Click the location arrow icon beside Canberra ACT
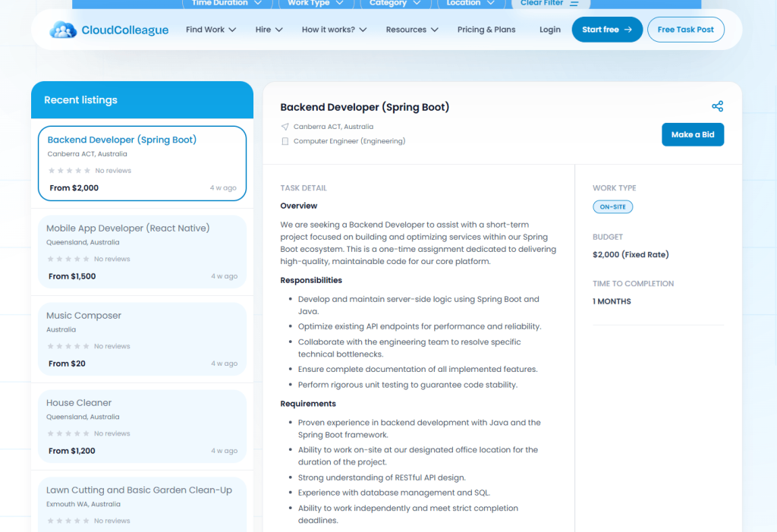 (285, 127)
